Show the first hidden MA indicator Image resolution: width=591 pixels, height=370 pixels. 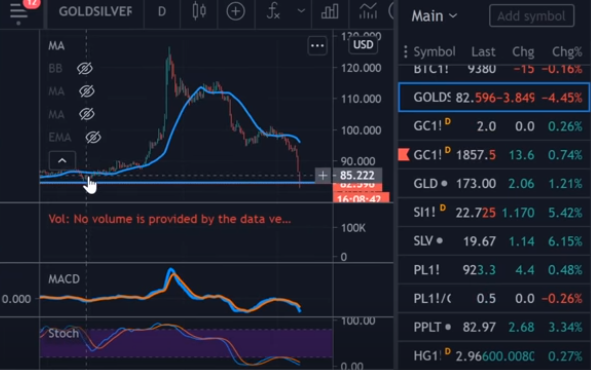(x=87, y=92)
